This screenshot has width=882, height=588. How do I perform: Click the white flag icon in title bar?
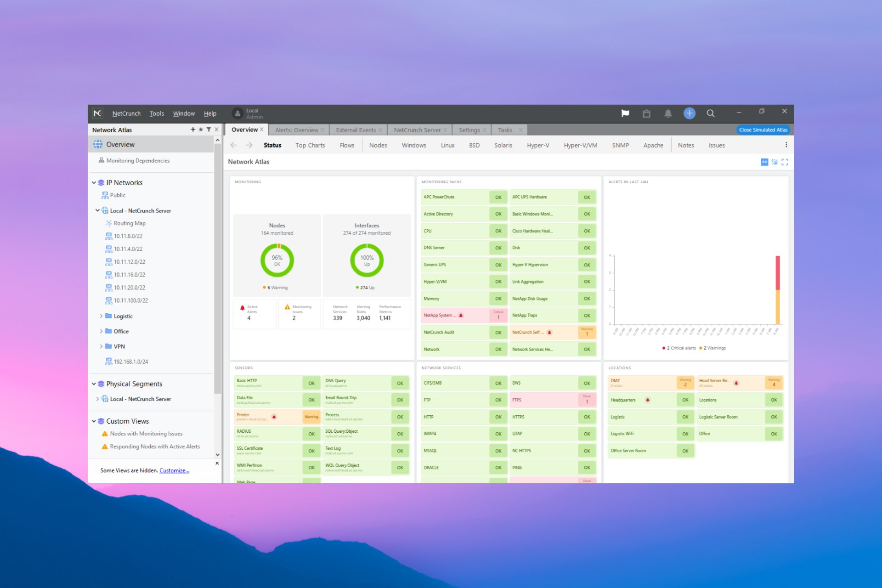pos(625,113)
